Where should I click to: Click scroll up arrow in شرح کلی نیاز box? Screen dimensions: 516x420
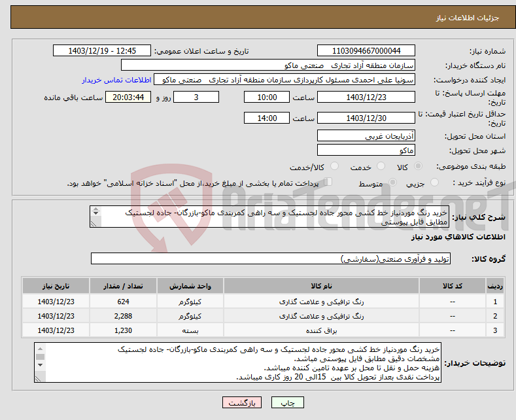point(95,209)
